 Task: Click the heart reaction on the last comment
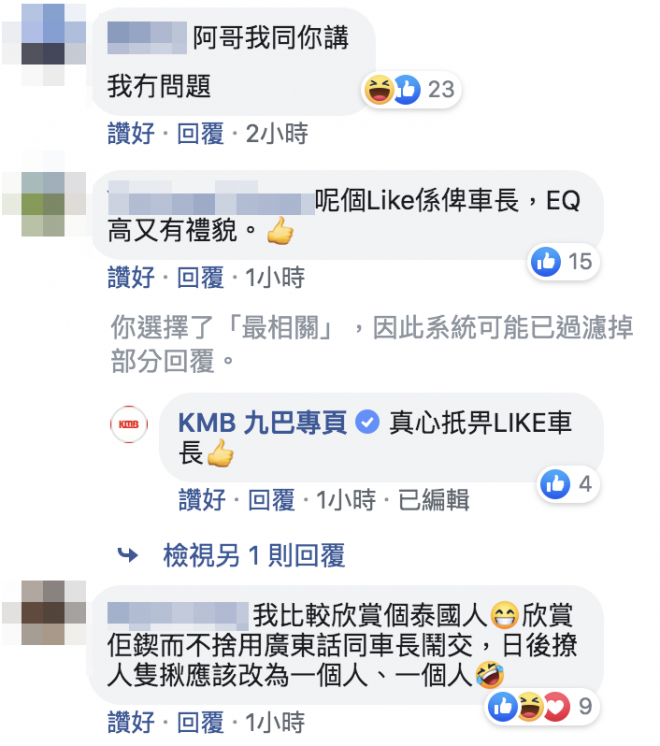pos(557,707)
